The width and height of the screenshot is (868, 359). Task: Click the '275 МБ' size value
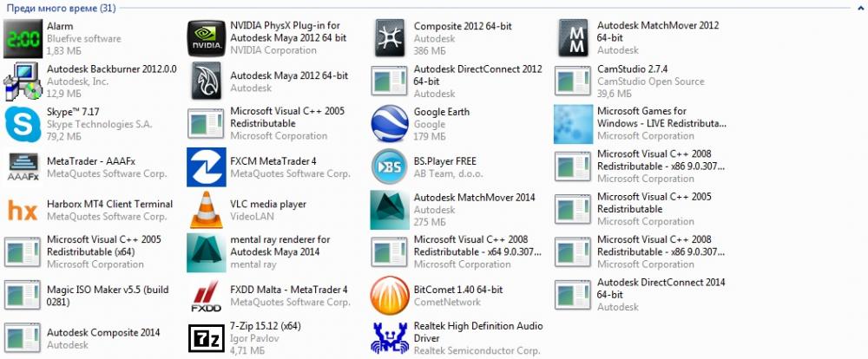[x=430, y=222]
